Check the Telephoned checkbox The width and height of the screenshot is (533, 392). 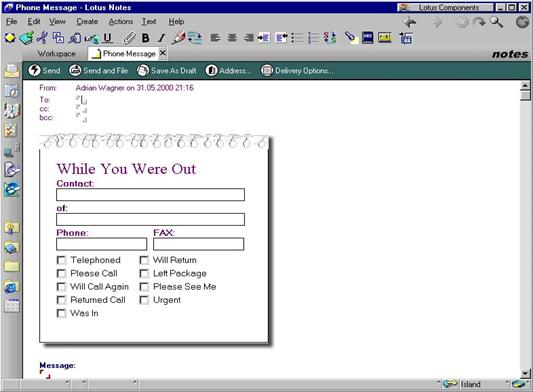(x=61, y=260)
